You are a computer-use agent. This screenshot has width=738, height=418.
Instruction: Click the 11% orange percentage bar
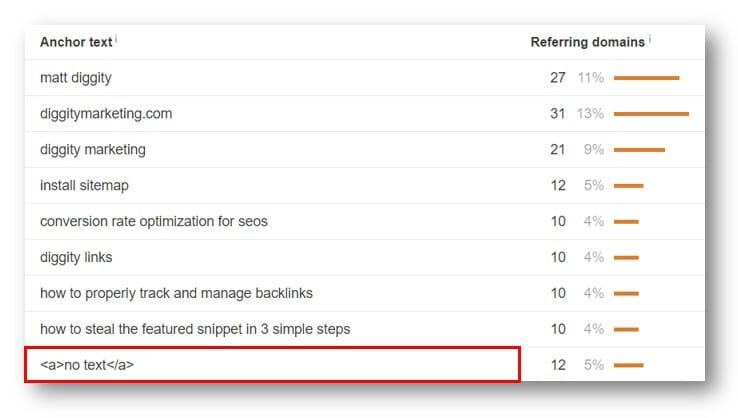646,78
